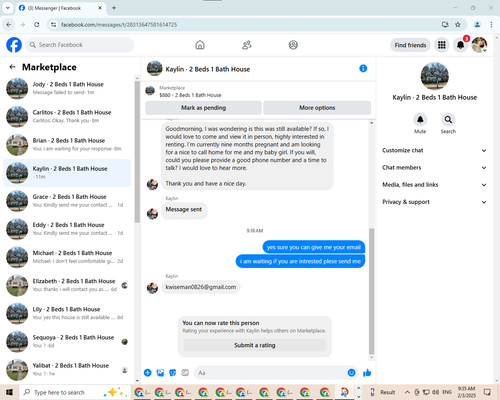500x400 pixels.
Task: Open Windows notification center icon
Action: 487,392
